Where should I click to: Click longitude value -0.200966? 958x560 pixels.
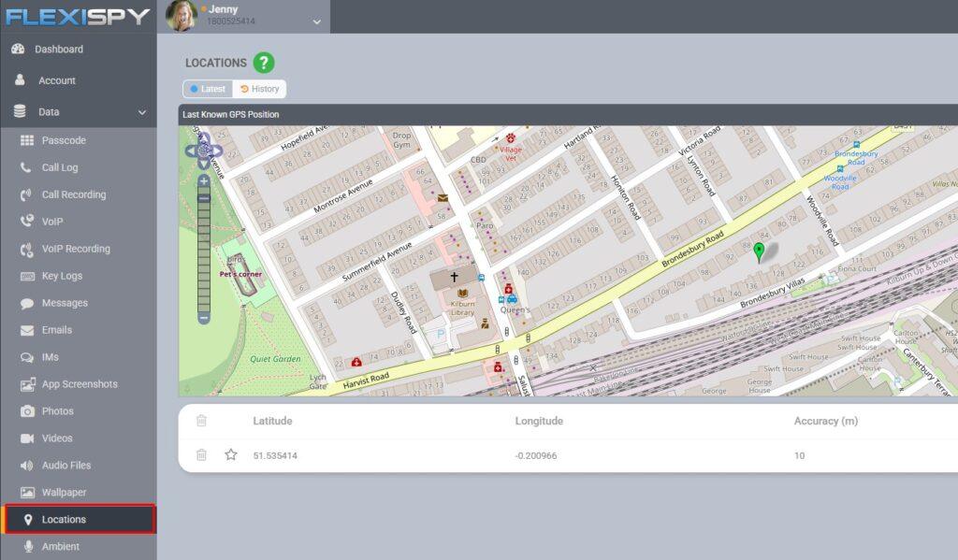[x=536, y=455]
